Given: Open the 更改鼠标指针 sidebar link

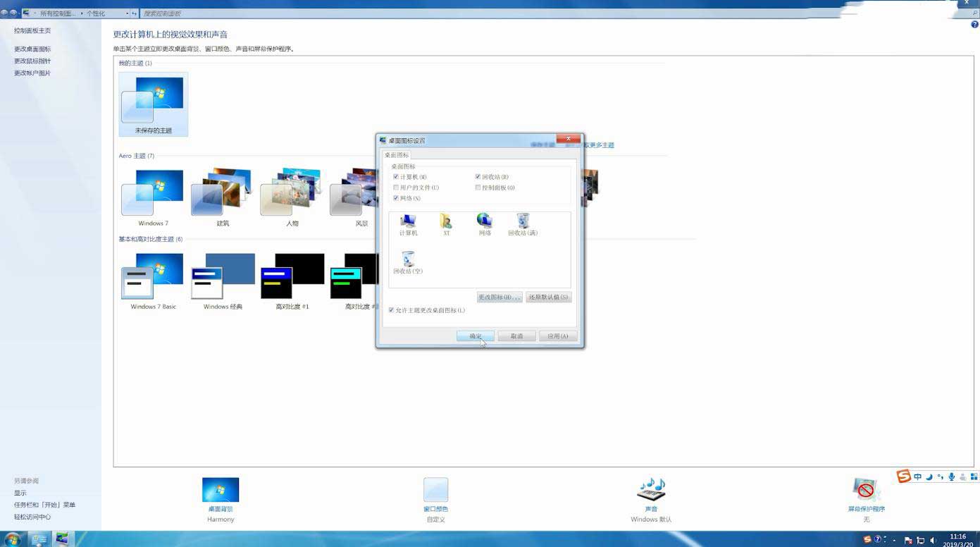Looking at the screenshot, I should pos(32,61).
